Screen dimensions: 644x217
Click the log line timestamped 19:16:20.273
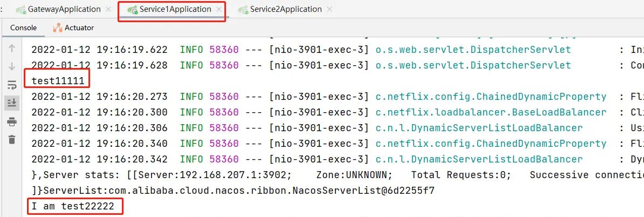(338, 97)
